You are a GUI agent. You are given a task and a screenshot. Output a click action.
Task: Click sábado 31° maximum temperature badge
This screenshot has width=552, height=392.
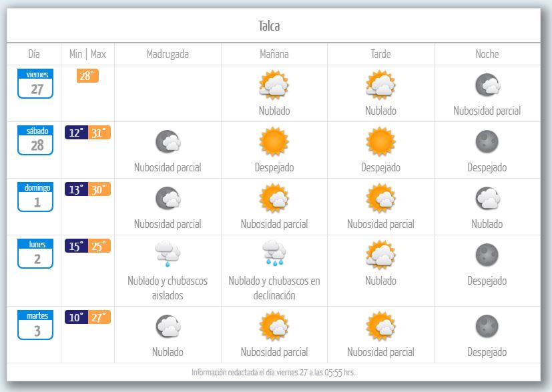tap(99, 133)
